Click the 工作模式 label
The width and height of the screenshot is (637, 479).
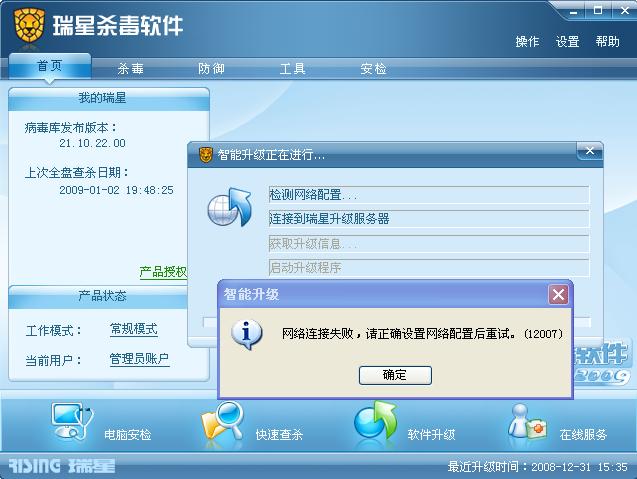click(54, 331)
